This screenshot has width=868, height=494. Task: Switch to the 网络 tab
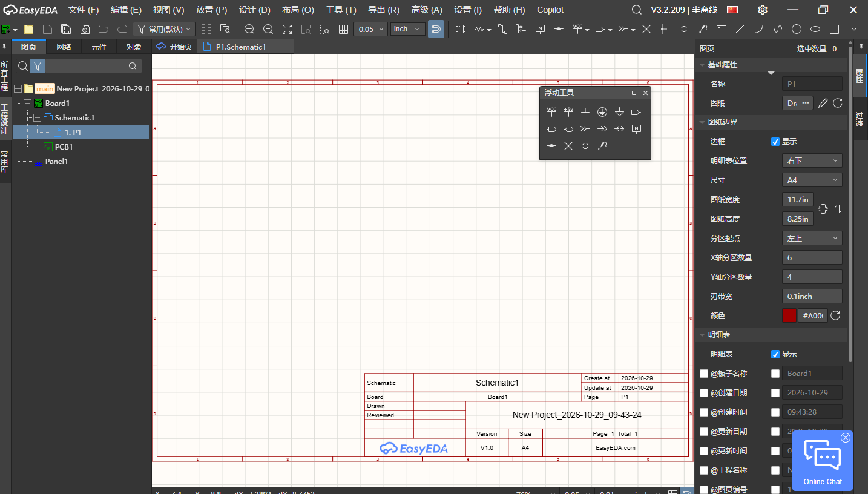point(64,47)
